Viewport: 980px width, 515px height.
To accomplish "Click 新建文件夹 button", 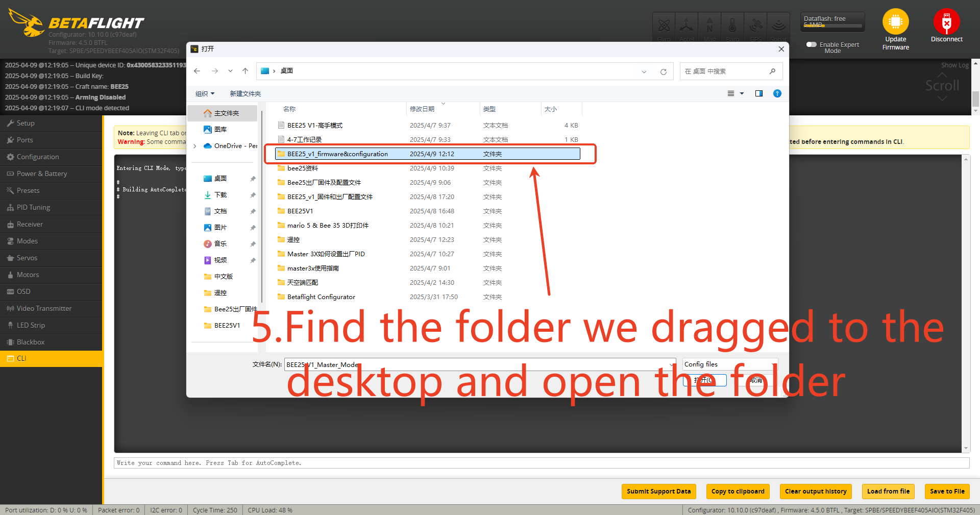I will (x=245, y=94).
